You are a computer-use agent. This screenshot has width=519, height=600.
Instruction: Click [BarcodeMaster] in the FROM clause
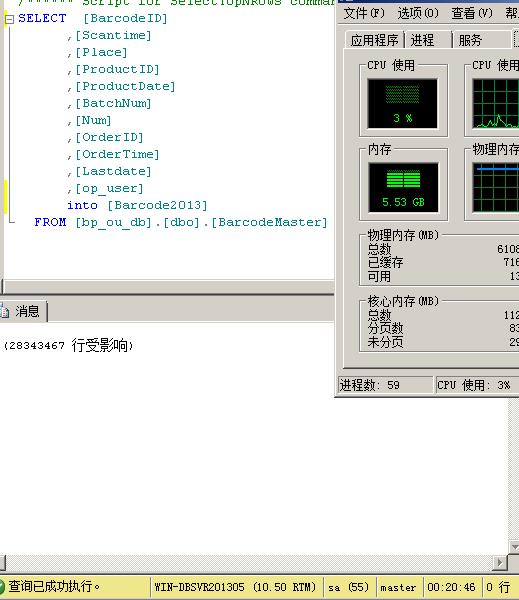269,222
